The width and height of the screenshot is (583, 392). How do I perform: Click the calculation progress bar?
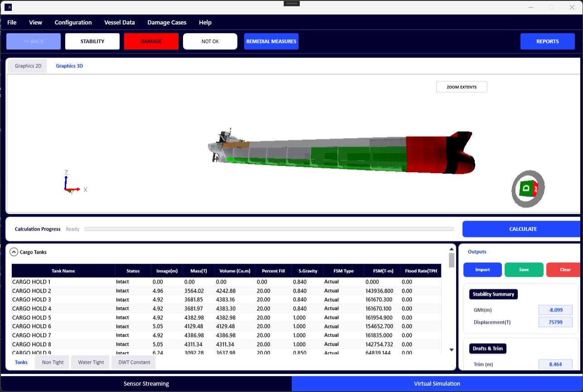[269, 229]
